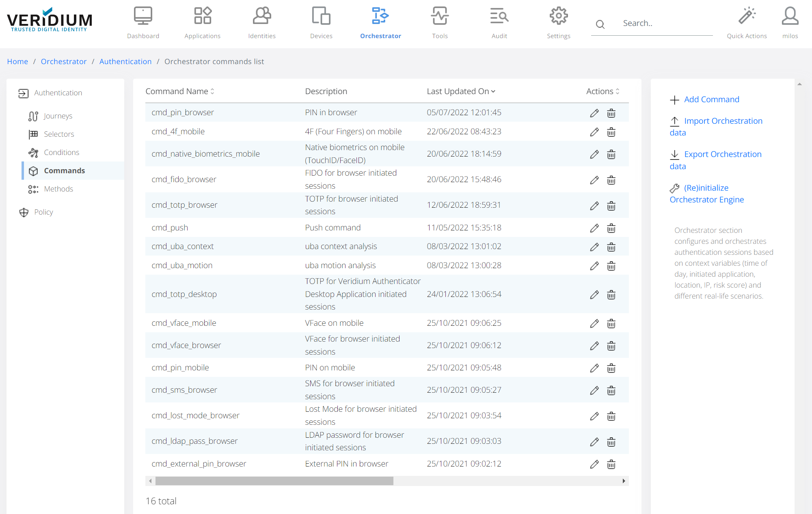Viewport: 812px width, 514px height.
Task: Open the Devices section
Action: [321, 23]
